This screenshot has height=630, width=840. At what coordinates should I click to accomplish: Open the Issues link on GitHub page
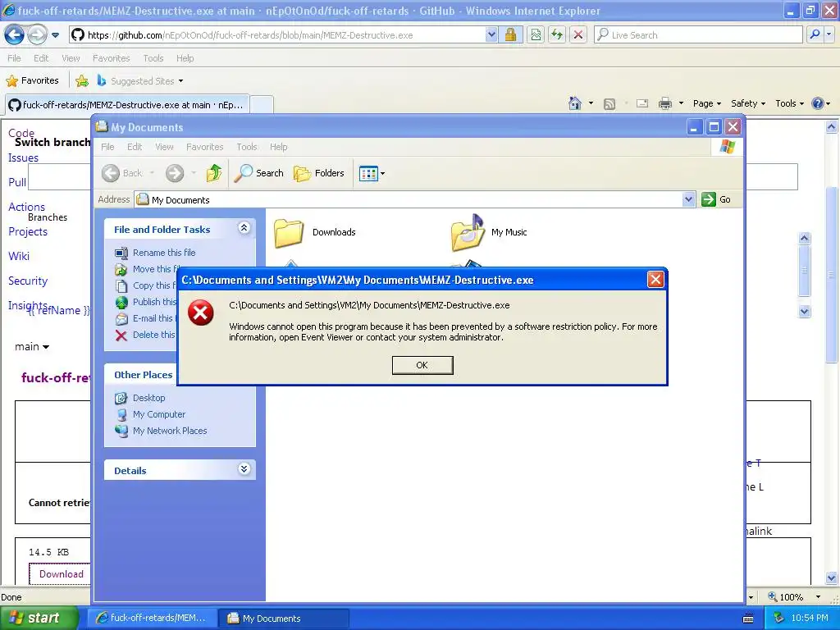pos(23,157)
